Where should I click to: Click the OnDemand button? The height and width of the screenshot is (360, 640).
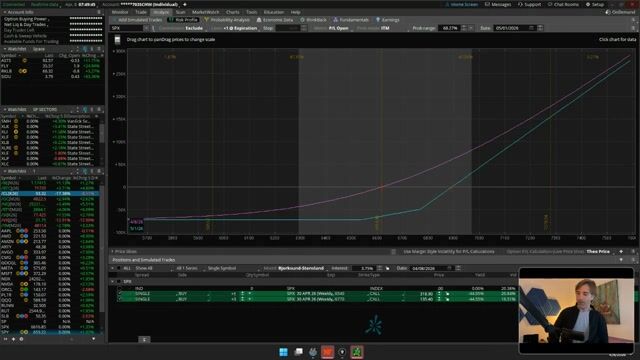point(620,12)
